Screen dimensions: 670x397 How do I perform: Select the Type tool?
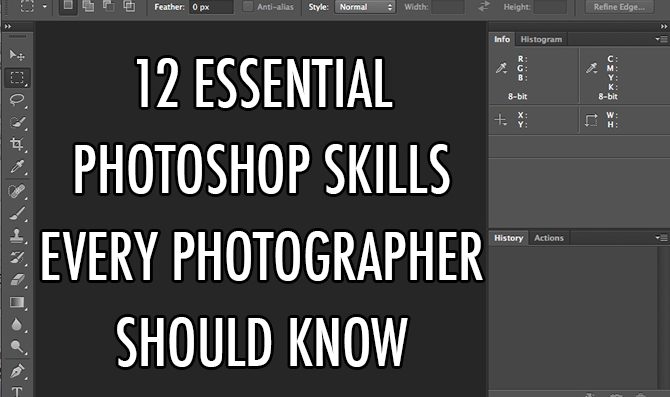click(17, 391)
